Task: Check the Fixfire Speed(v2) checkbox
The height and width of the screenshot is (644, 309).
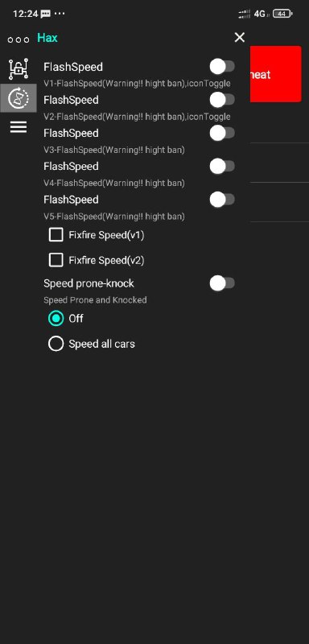Action: 56,260
